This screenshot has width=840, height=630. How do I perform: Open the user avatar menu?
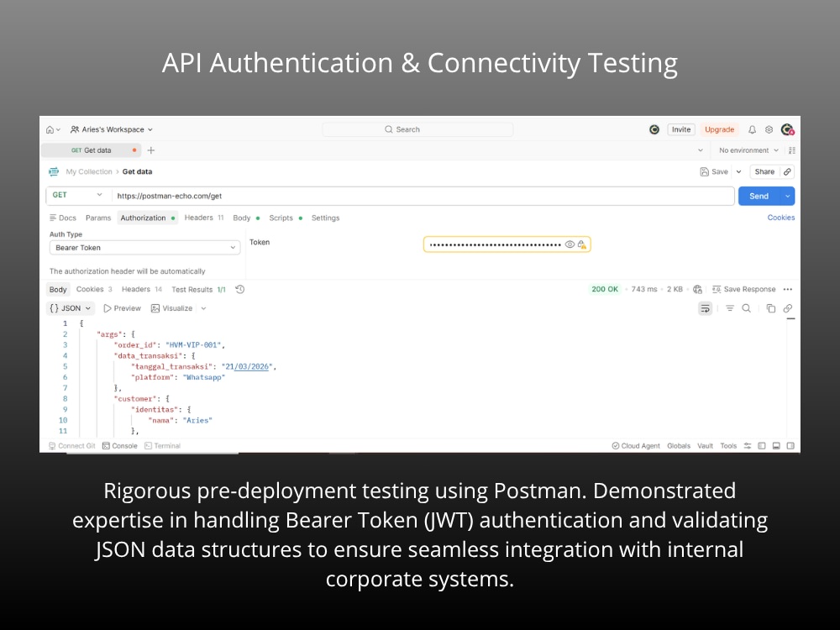(788, 129)
